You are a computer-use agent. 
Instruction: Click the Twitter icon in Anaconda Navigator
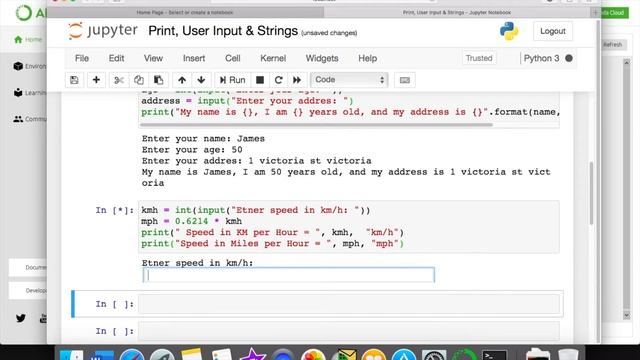(x=21, y=318)
